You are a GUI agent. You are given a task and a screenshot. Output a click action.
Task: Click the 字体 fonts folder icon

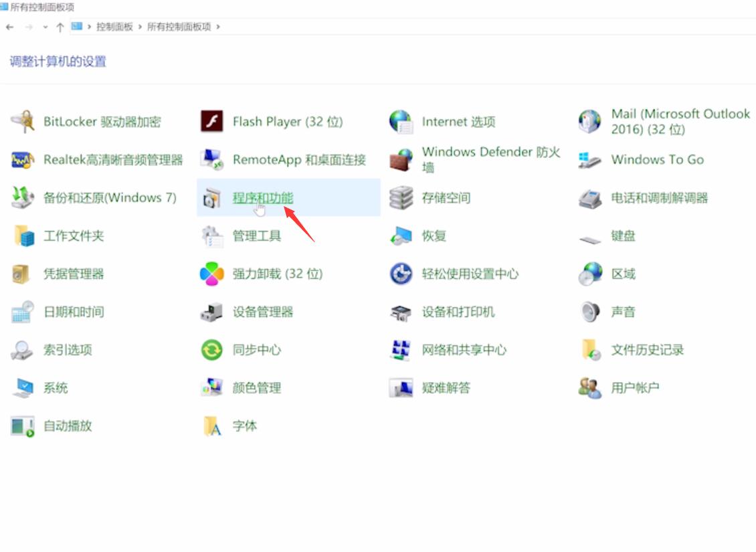tap(213, 426)
